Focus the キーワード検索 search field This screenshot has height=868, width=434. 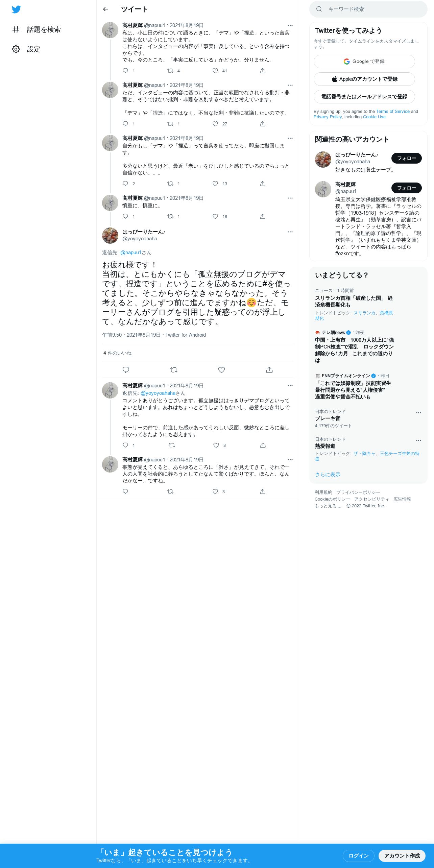pos(368,9)
